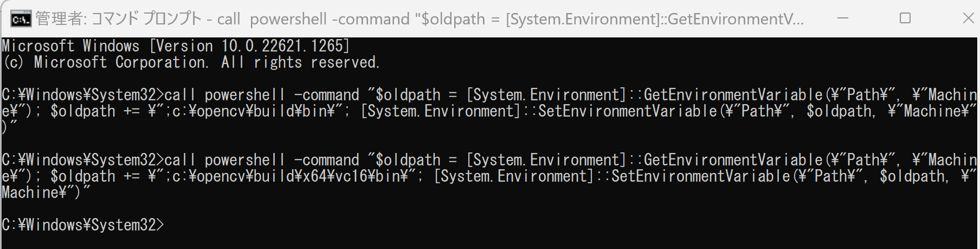The width and height of the screenshot is (980, 249).
Task: Click SetEnvironmentVariable in the second command
Action: click(x=701, y=176)
